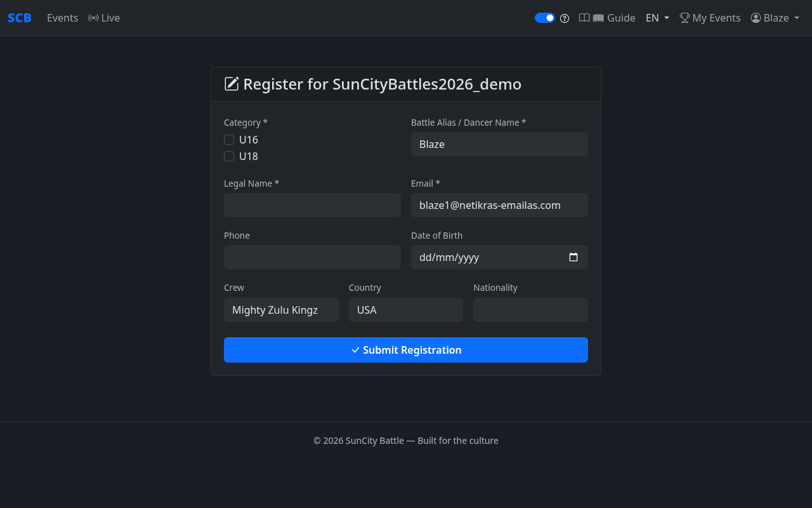Open the Date of Birth calendar icon

tap(573, 257)
